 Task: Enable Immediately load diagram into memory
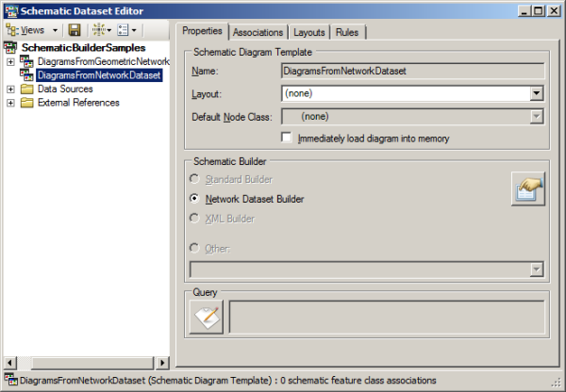pyautogui.click(x=287, y=138)
